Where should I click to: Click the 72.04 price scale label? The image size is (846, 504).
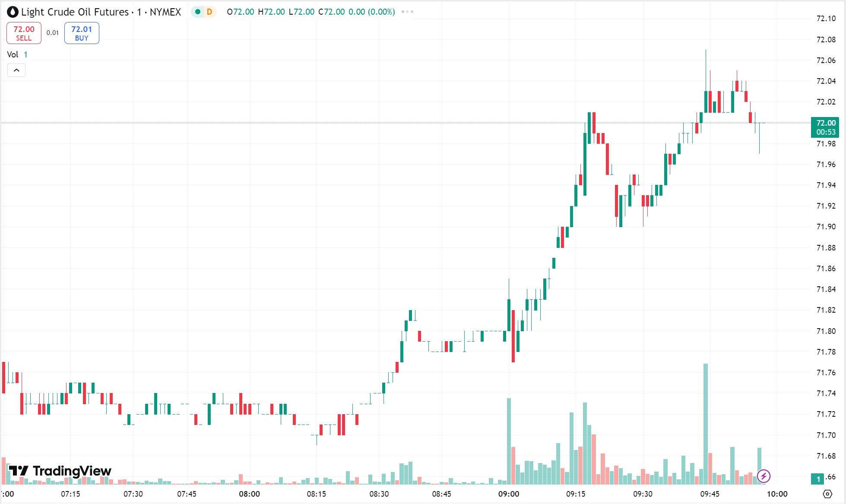click(826, 81)
